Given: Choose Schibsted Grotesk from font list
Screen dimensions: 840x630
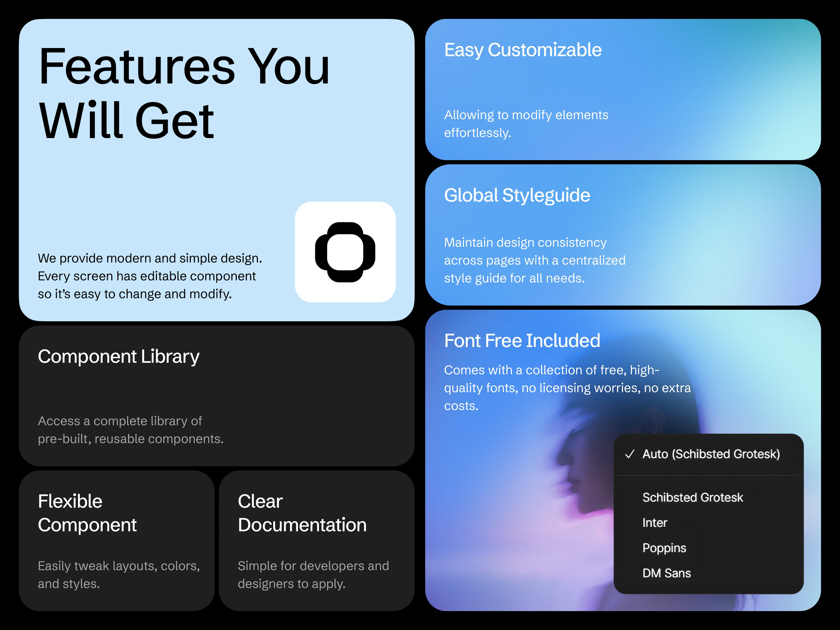Looking at the screenshot, I should click(692, 497).
